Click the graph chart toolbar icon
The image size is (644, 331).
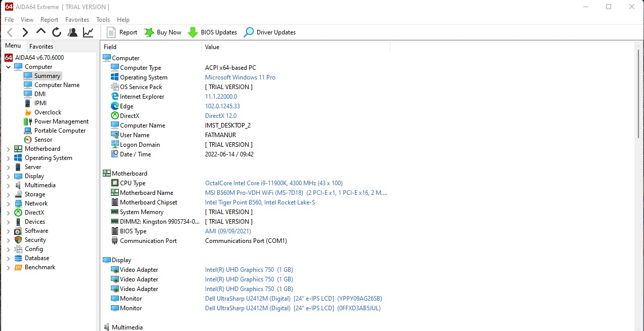coord(88,32)
